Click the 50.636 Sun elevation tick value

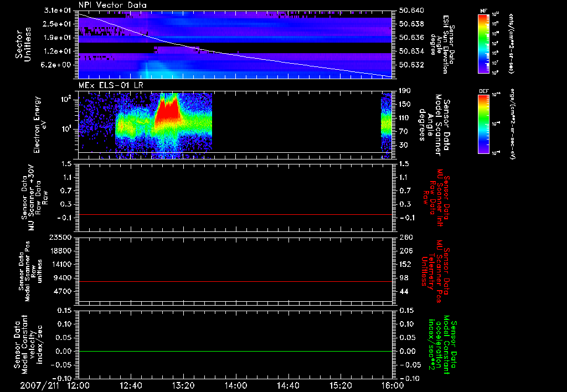coord(411,38)
